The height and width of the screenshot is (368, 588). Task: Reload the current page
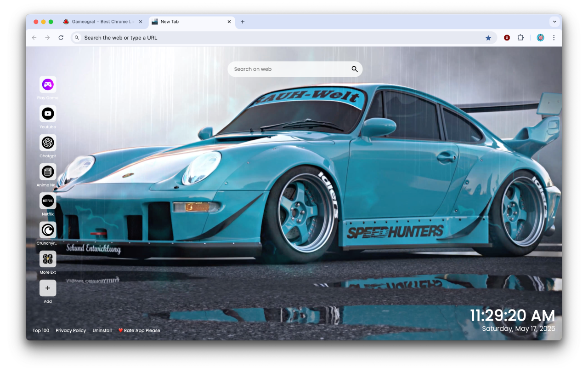[61, 38]
